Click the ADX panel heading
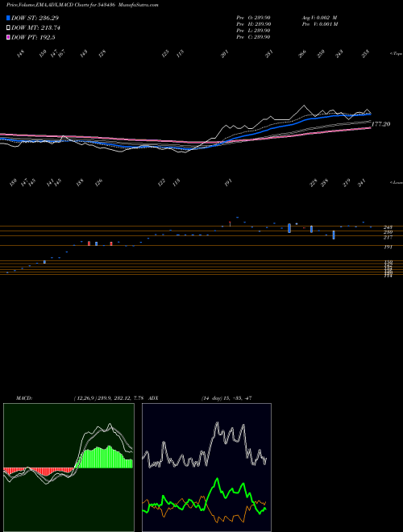 [x=153, y=398]
